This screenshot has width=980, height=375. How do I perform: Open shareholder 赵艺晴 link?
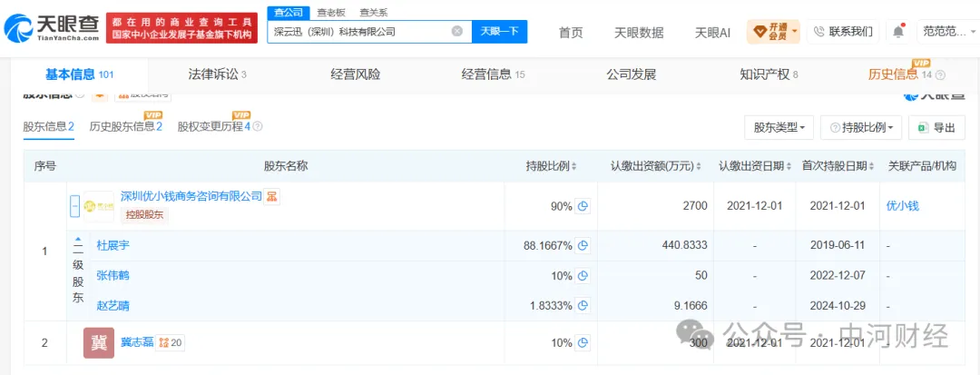[113, 306]
